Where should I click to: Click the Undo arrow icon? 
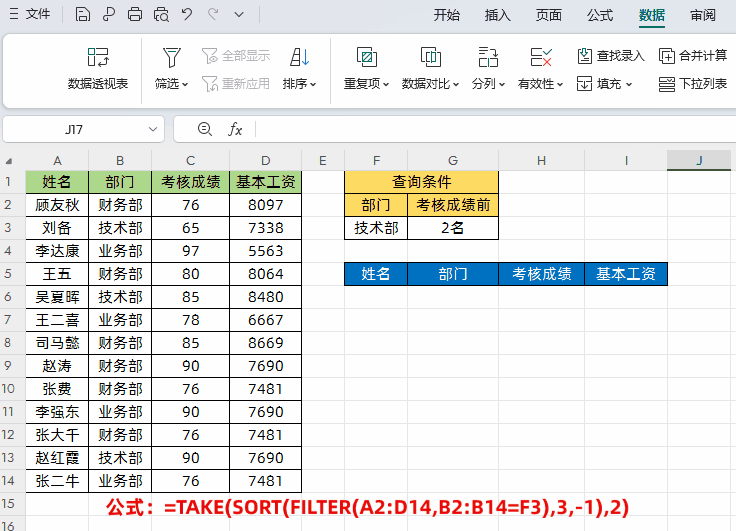pyautogui.click(x=187, y=15)
